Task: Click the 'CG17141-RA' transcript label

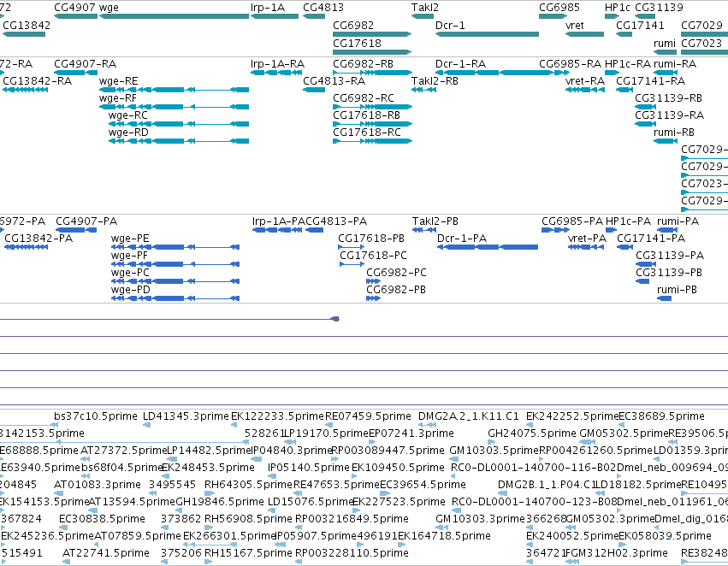Action: tap(650, 81)
